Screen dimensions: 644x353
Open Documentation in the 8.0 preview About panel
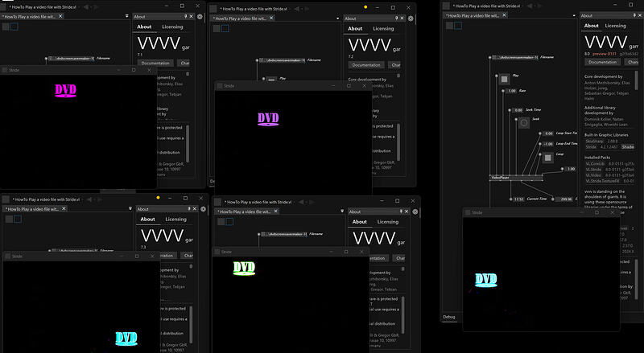pos(602,62)
